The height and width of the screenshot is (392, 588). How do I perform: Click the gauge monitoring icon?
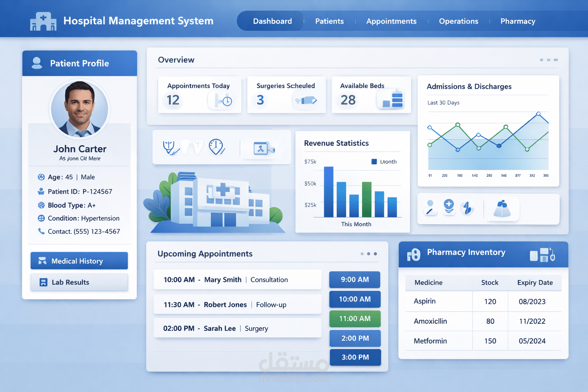coord(216,147)
